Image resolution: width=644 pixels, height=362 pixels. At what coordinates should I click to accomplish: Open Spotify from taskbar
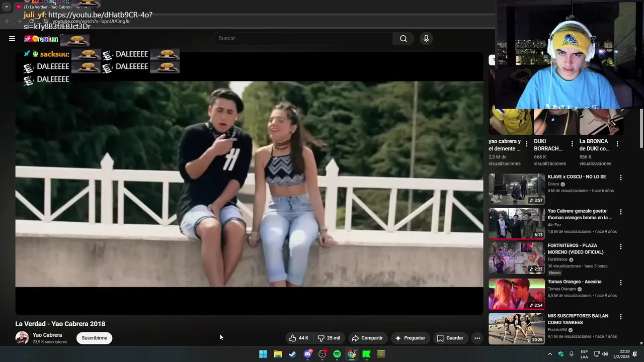point(337,354)
